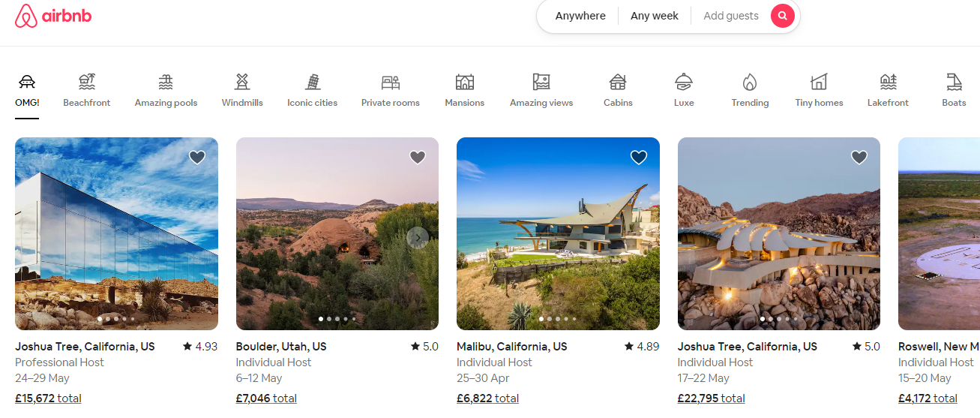Screen dimensions: 980x418
Task: Choose the Lakefront category icon
Action: tap(888, 82)
